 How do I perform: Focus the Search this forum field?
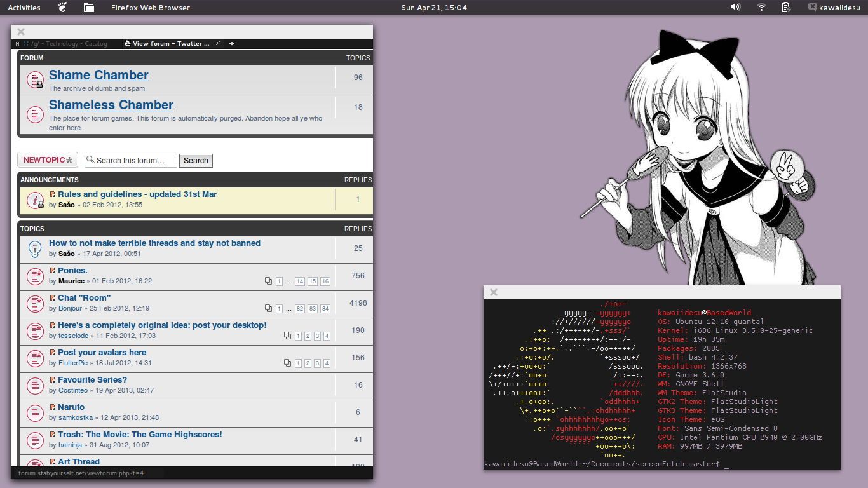[130, 161]
